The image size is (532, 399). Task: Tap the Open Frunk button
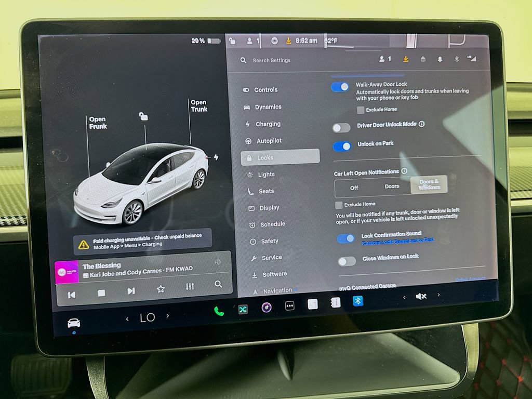pyautogui.click(x=98, y=123)
